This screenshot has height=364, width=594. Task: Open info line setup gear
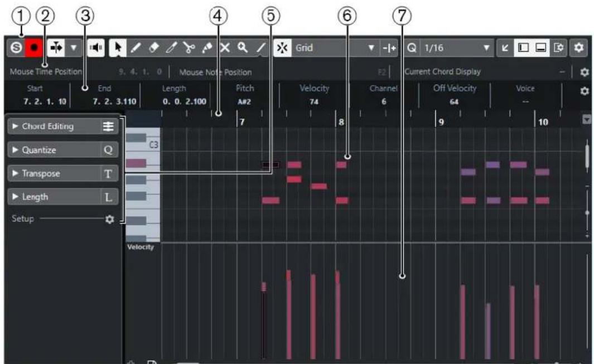(585, 91)
